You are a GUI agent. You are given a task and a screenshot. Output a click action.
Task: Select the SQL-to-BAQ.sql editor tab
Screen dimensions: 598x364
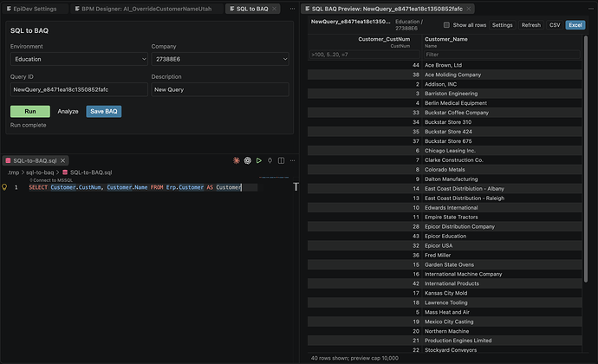pos(35,160)
